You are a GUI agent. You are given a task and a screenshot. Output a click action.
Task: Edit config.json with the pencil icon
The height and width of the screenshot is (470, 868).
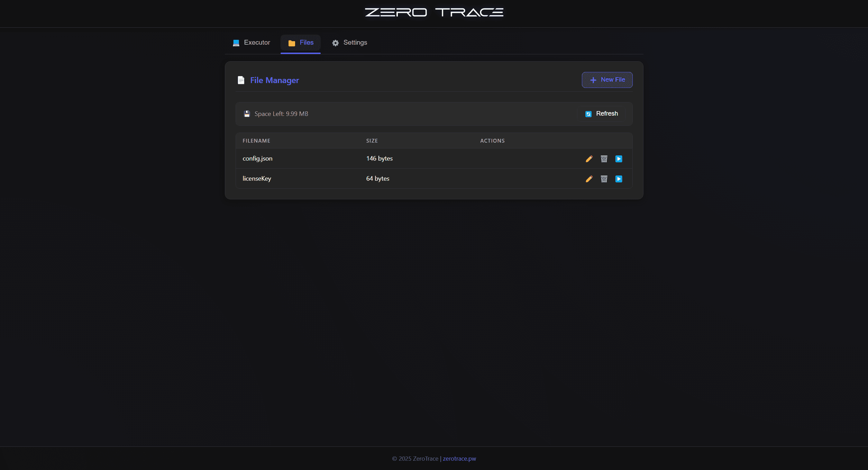(x=589, y=159)
